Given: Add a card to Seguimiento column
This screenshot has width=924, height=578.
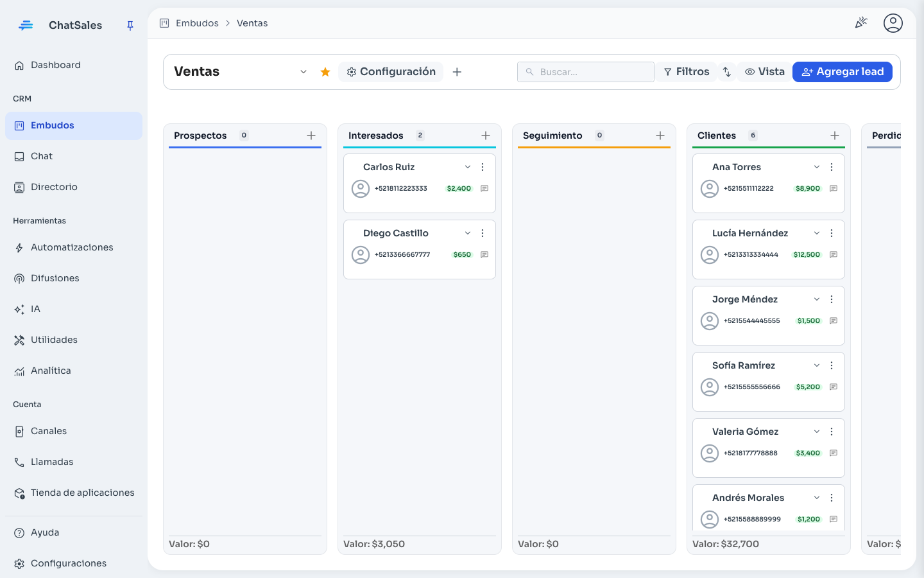Looking at the screenshot, I should [x=660, y=136].
